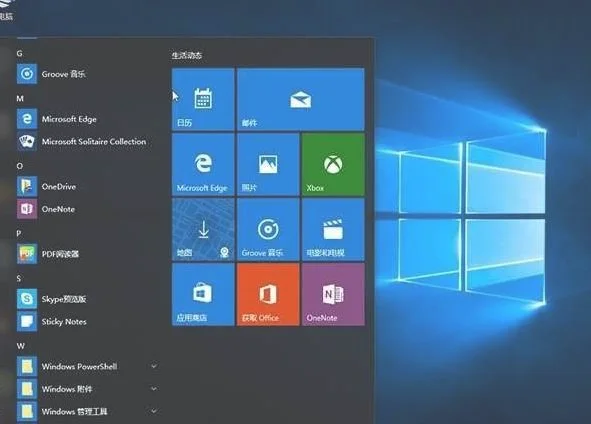Open the Movies & TV (电影和电视) tile
The image size is (591, 424).
pyautogui.click(x=333, y=230)
